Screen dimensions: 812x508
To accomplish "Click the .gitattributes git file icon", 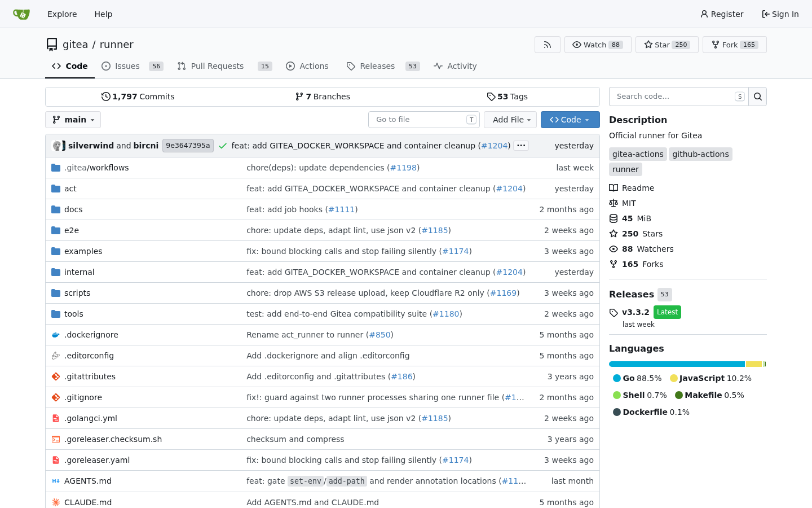I will [56, 376].
